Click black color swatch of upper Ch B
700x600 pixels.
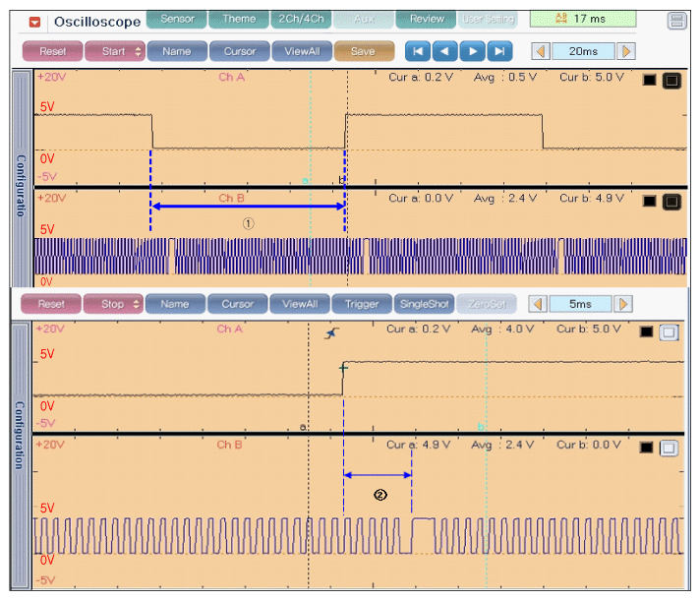(x=649, y=202)
